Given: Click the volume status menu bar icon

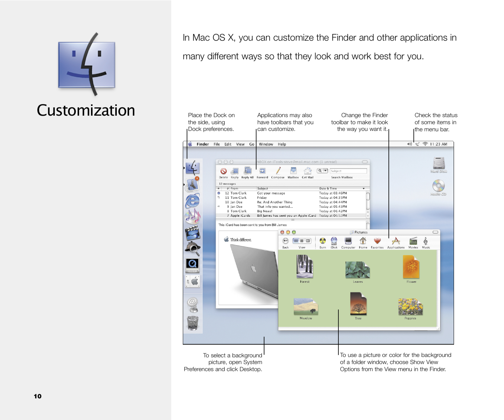Looking at the screenshot, I should click(x=409, y=144).
